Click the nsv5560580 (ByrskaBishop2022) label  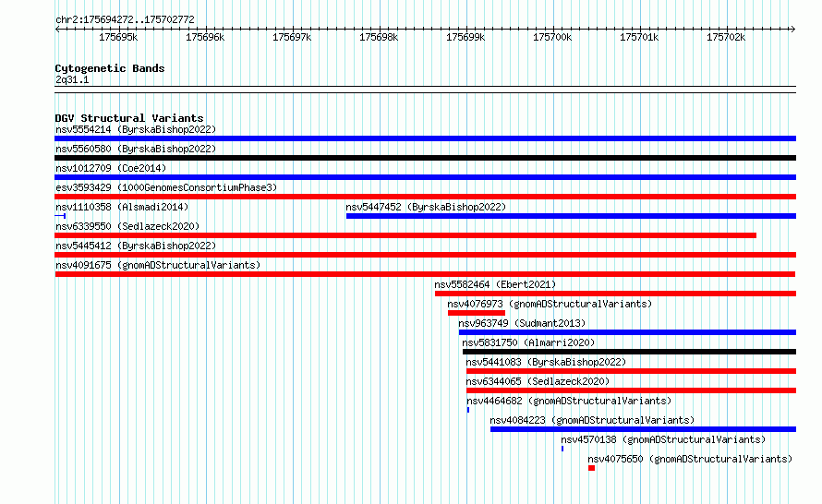(x=136, y=149)
